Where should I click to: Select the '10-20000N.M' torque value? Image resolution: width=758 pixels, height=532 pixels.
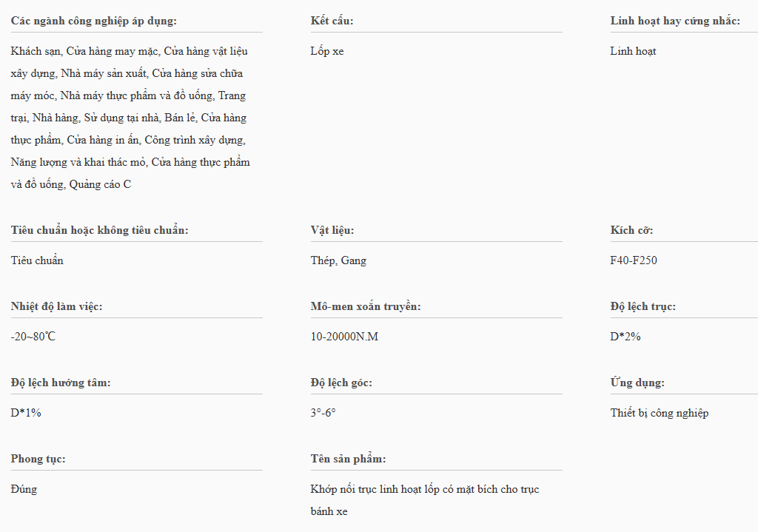coord(344,337)
